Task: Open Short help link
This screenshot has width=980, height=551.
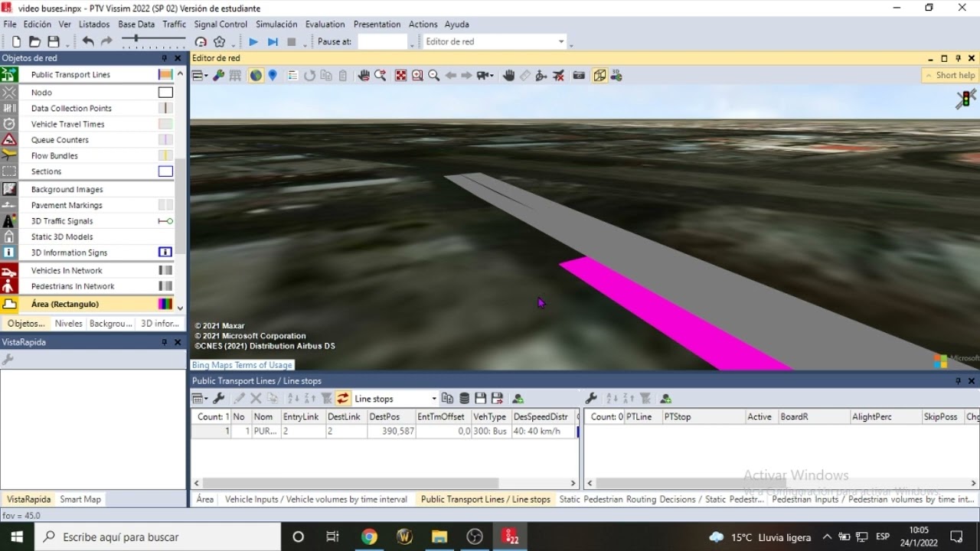Action: point(949,75)
